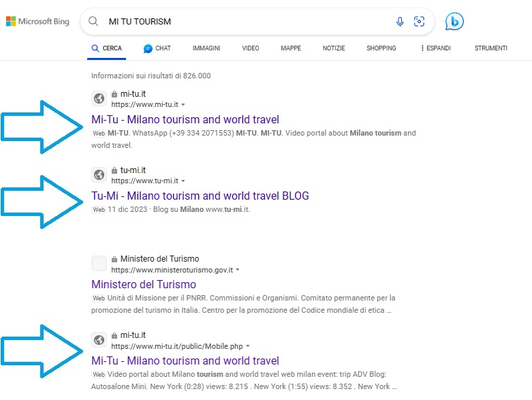Click the Microsoft Bing logo
Image resolution: width=532 pixels, height=400 pixels.
[x=37, y=21]
